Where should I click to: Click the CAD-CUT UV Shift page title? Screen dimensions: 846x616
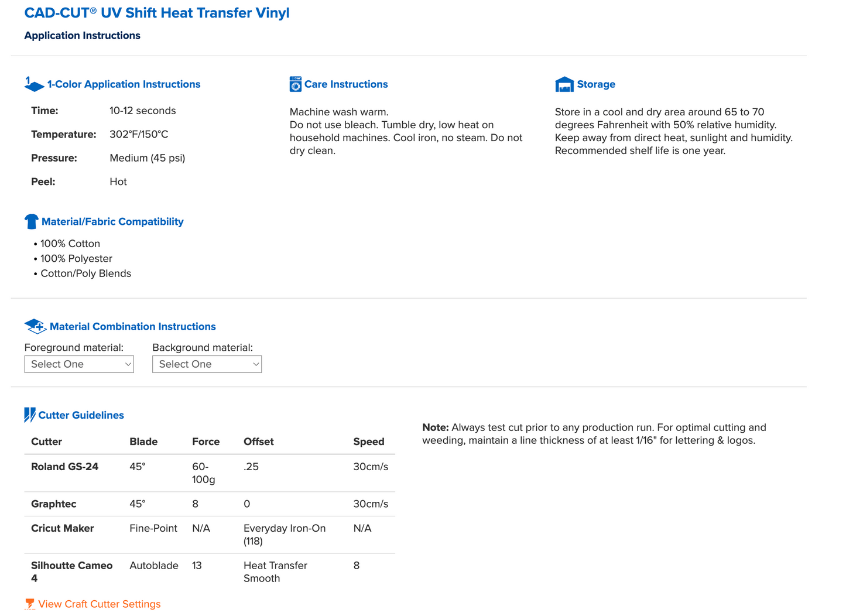157,13
